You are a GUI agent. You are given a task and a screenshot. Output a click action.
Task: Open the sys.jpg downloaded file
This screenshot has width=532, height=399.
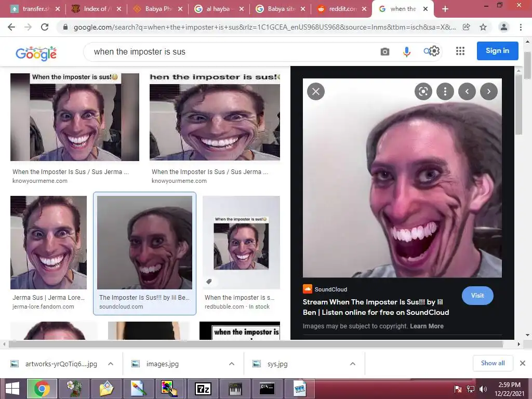[277, 364]
